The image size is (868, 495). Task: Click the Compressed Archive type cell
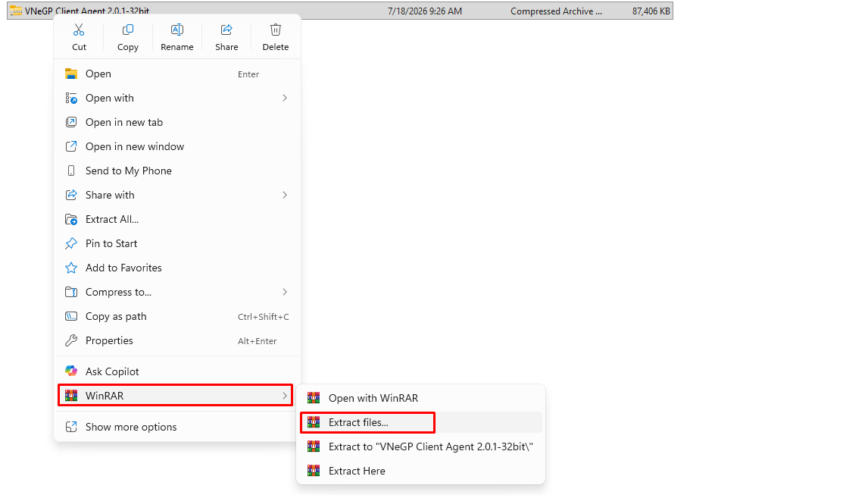point(556,11)
